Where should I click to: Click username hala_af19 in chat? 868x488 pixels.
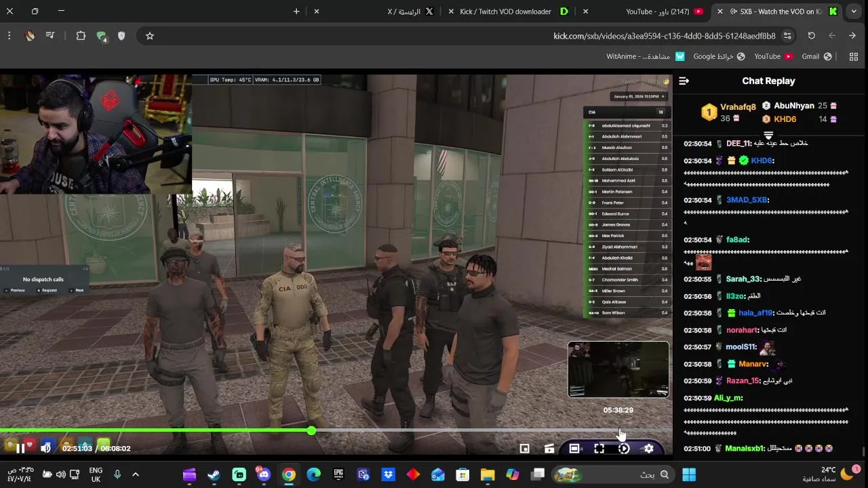point(755,313)
